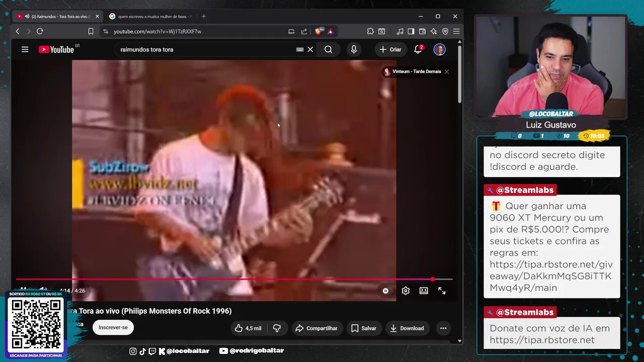The height and width of the screenshot is (362, 644).
Task: Open the browser main hamburger menu
Action: (456, 31)
